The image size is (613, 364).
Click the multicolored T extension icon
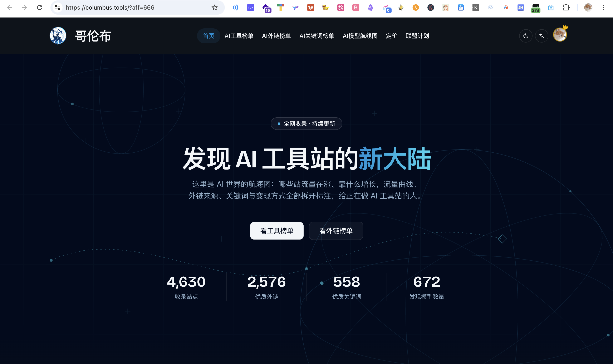pyautogui.click(x=280, y=8)
